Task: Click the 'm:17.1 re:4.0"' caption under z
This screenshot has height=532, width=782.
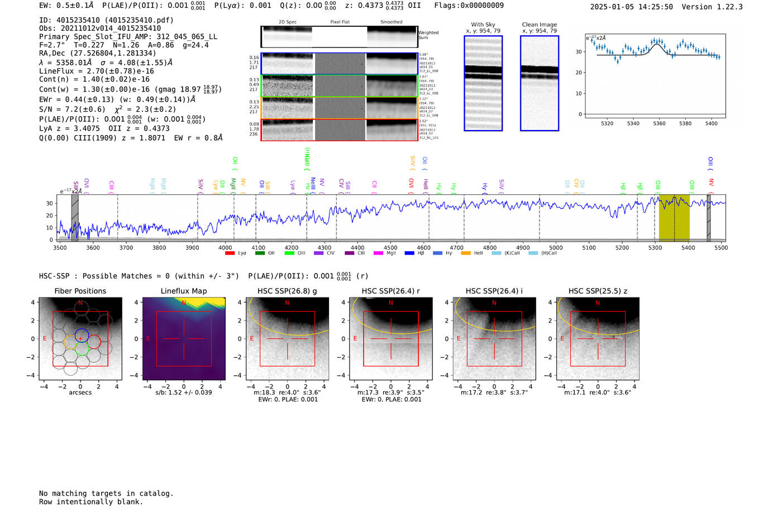Action: pyautogui.click(x=598, y=392)
